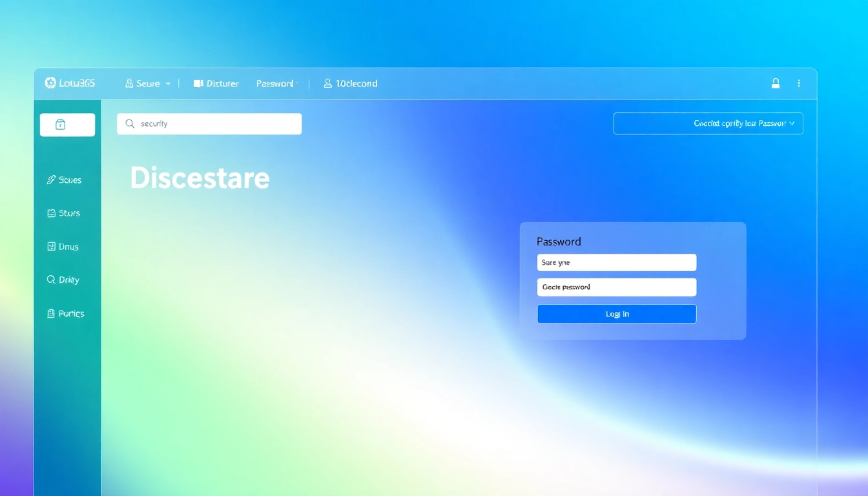This screenshot has height=496, width=868.
Task: Open the Seure menu item
Action: [148, 83]
